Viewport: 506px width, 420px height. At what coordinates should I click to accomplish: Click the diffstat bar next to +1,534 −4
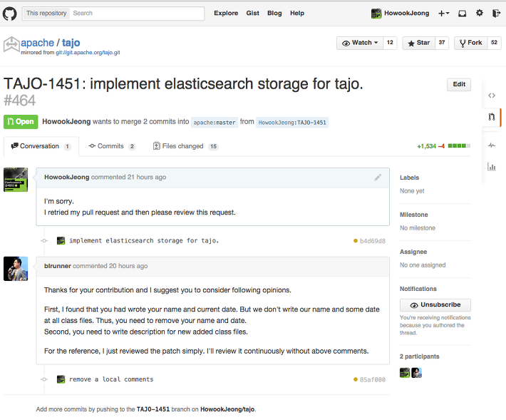tap(459, 146)
